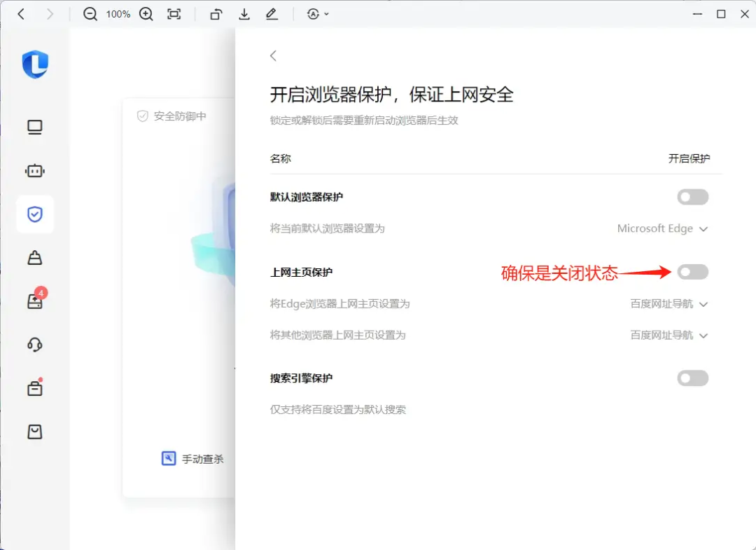
Task: Click 名称 column header
Action: [x=281, y=159]
